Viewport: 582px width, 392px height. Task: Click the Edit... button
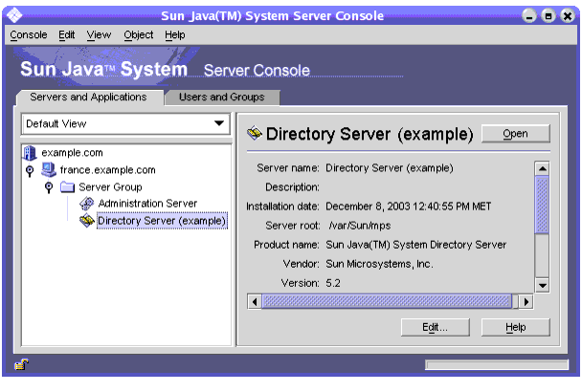tap(435, 327)
